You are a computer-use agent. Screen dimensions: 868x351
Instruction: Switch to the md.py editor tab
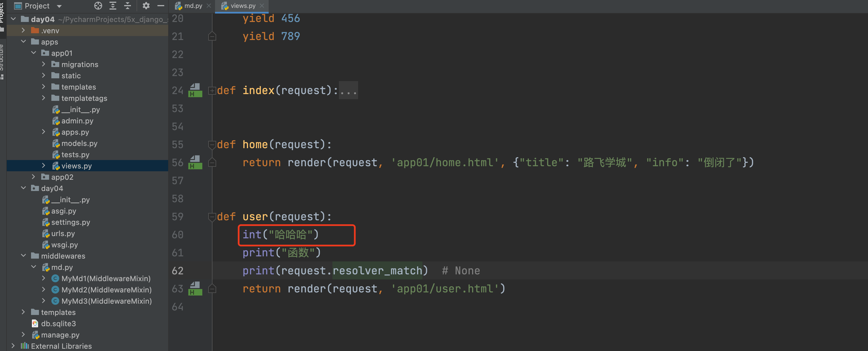coord(193,6)
